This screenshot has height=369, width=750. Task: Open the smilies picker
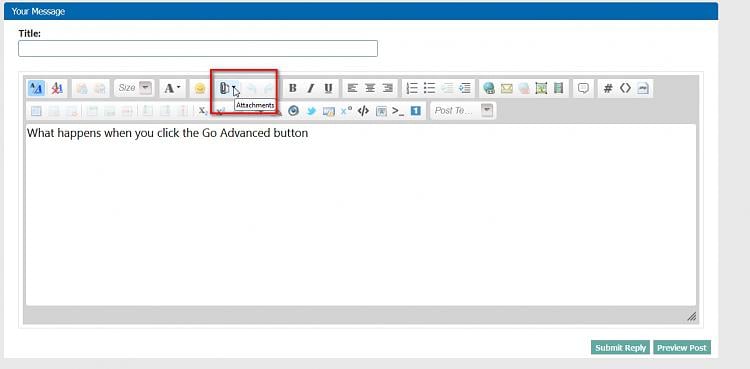click(199, 88)
